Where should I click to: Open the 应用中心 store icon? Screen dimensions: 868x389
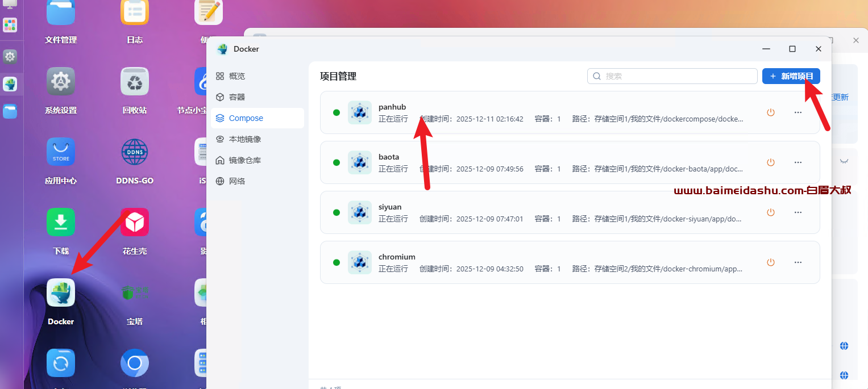pos(61,152)
